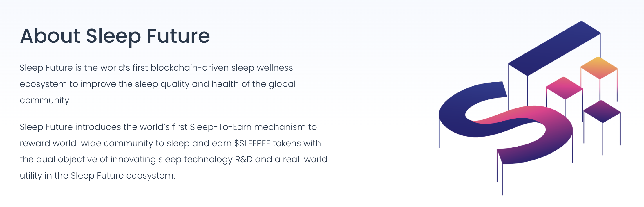Click the long navy rectangular slab
This screenshot has height=207, width=644.
(x=554, y=48)
